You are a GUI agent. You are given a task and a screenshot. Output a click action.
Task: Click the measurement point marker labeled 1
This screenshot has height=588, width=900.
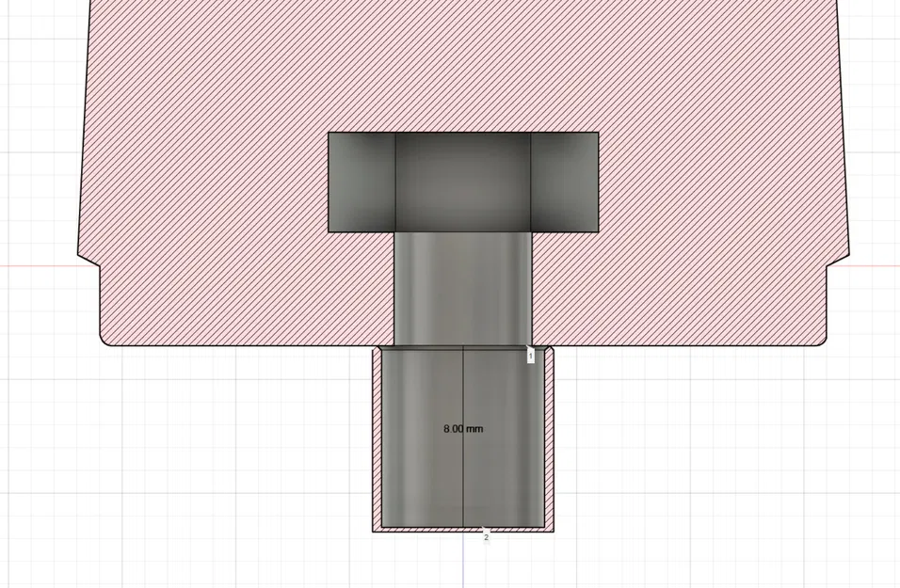[x=531, y=357]
